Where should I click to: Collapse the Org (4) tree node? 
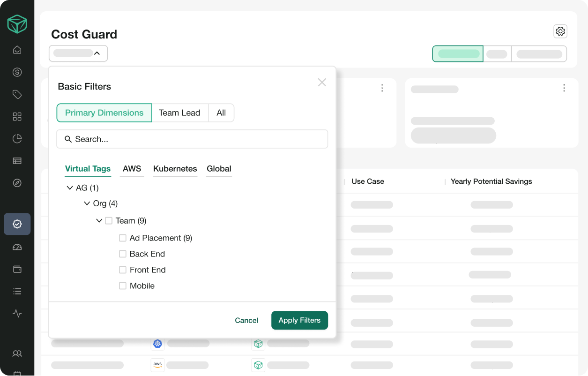pos(87,204)
